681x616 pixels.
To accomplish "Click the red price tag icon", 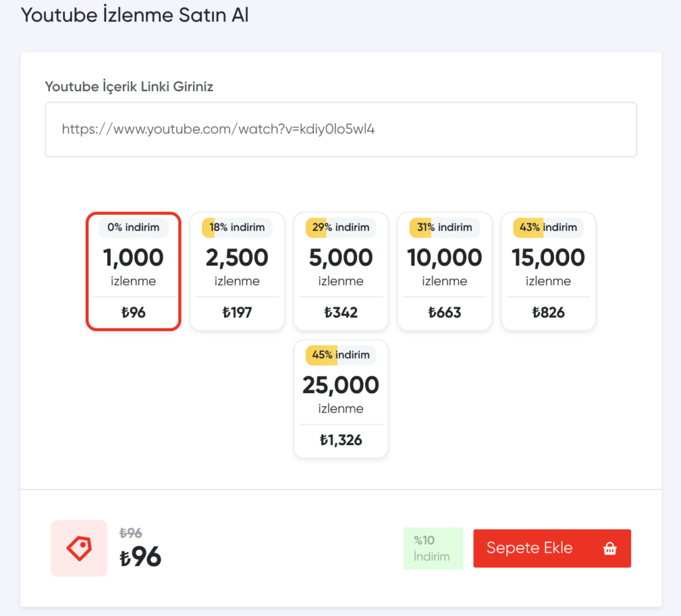I will point(79,548).
